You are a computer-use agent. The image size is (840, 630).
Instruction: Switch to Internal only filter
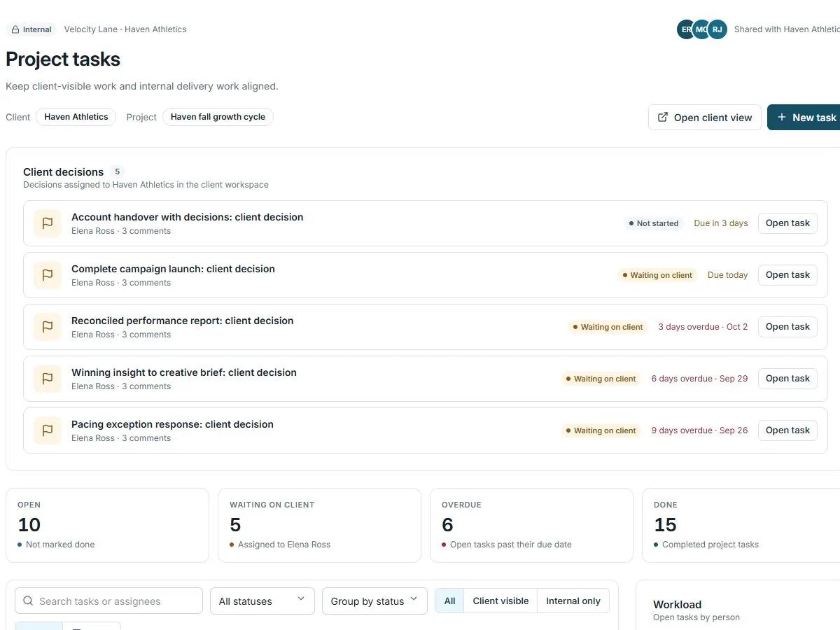coord(573,601)
